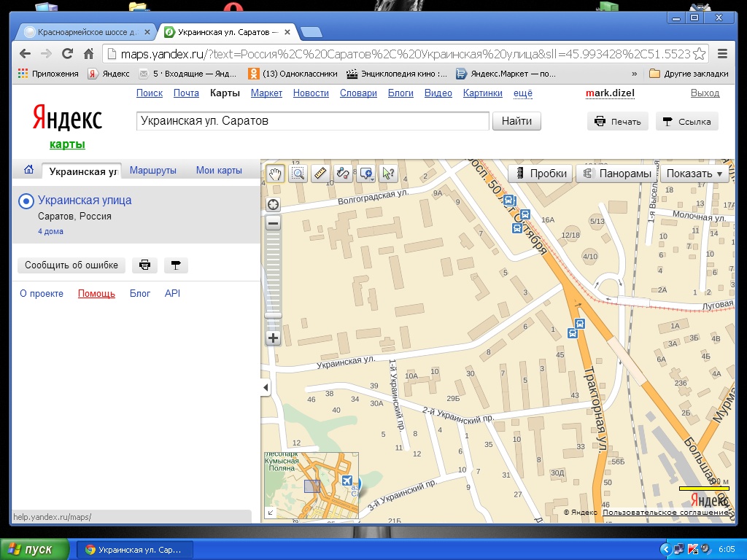This screenshot has height=560, width=747.
Task: Click the Chrome back arrow
Action: 26,54
